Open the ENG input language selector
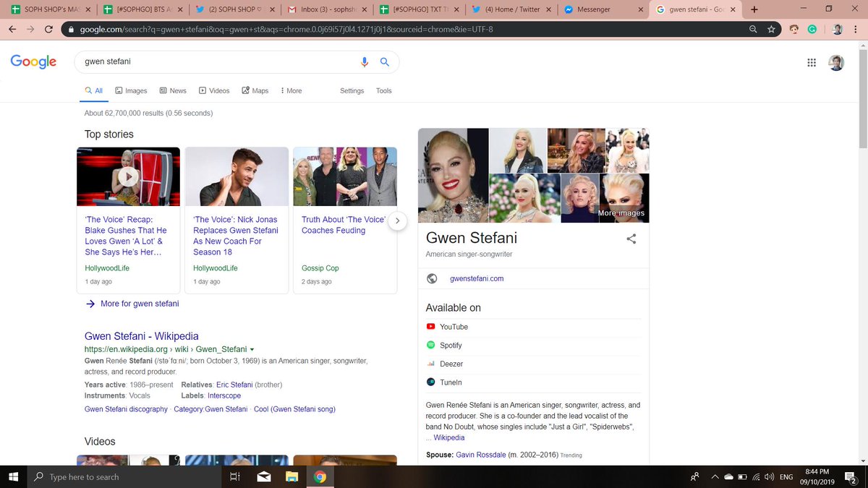868x488 pixels. coord(786,477)
